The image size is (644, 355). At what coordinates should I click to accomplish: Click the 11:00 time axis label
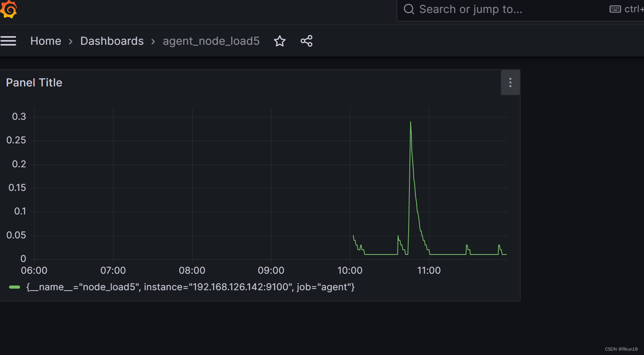click(x=429, y=271)
